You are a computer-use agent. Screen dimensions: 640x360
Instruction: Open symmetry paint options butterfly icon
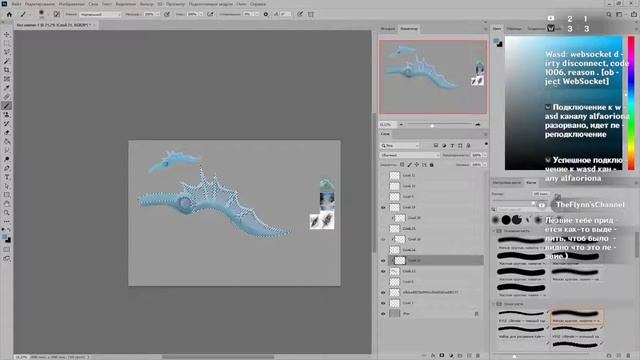[x=311, y=14]
